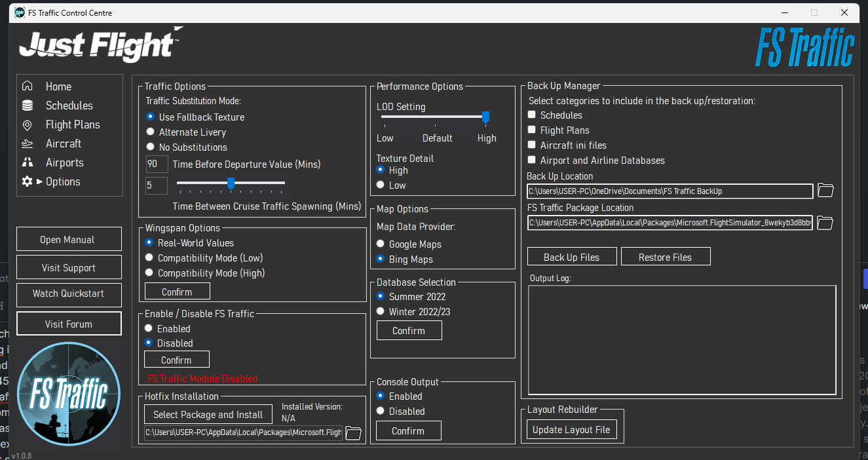This screenshot has width=868, height=460.
Task: Click the Home house icon in sidebar
Action: 27,86
